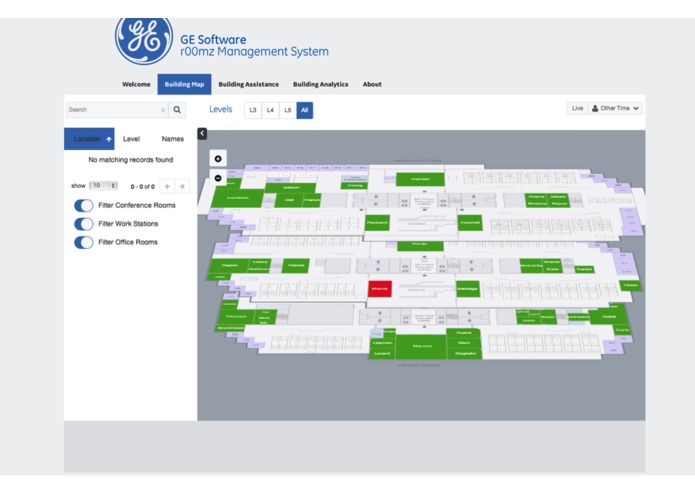The image size is (695, 494).
Task: Select the Building Map tab
Action: (184, 84)
